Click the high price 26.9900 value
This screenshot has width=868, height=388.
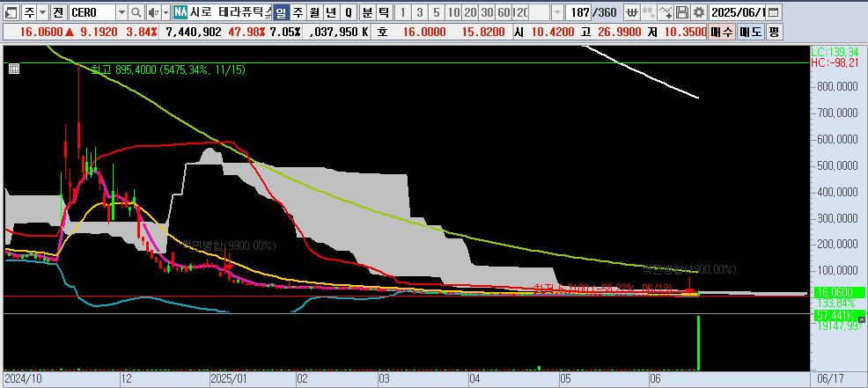618,32
